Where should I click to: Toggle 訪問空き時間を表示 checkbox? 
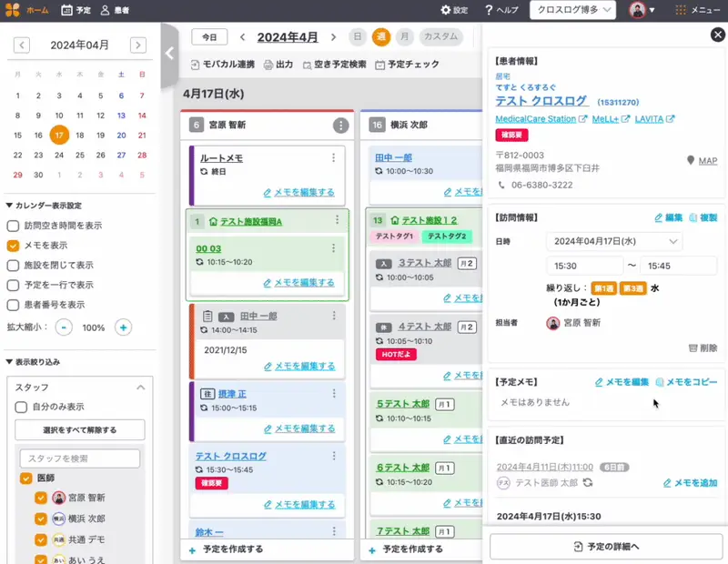pyautogui.click(x=13, y=227)
